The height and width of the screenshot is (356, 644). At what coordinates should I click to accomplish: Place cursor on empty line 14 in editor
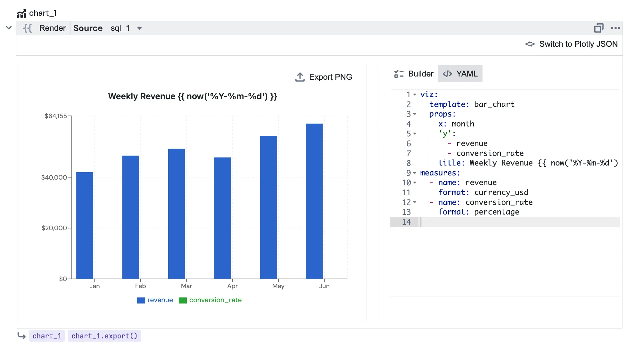[x=519, y=222]
